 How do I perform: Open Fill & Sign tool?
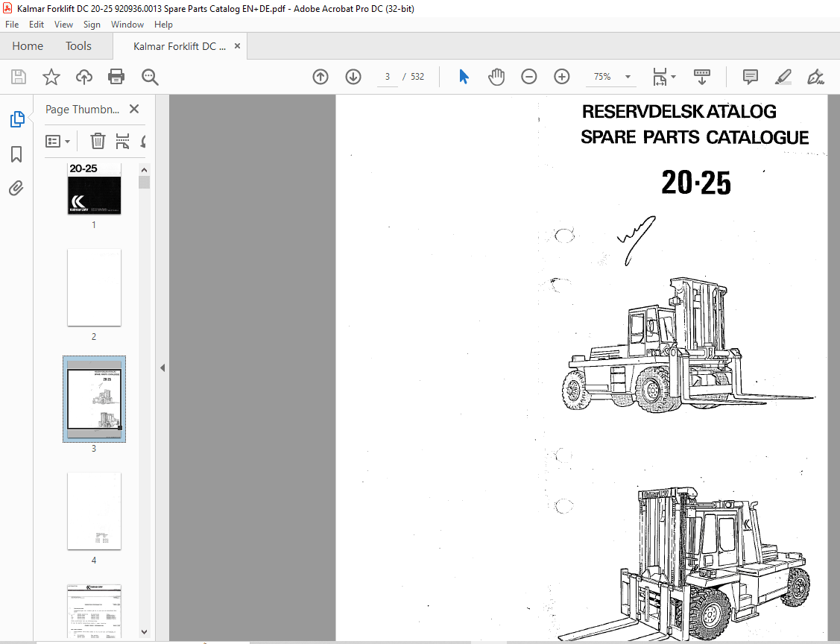click(x=815, y=76)
